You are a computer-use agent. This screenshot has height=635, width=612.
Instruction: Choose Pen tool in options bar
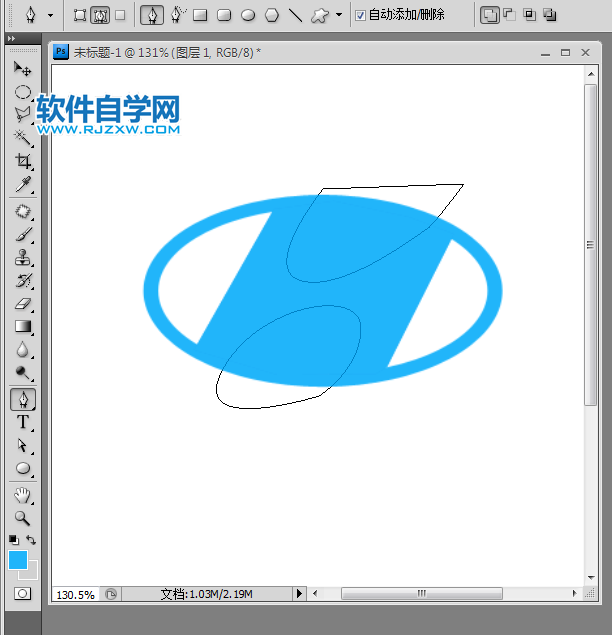click(152, 15)
